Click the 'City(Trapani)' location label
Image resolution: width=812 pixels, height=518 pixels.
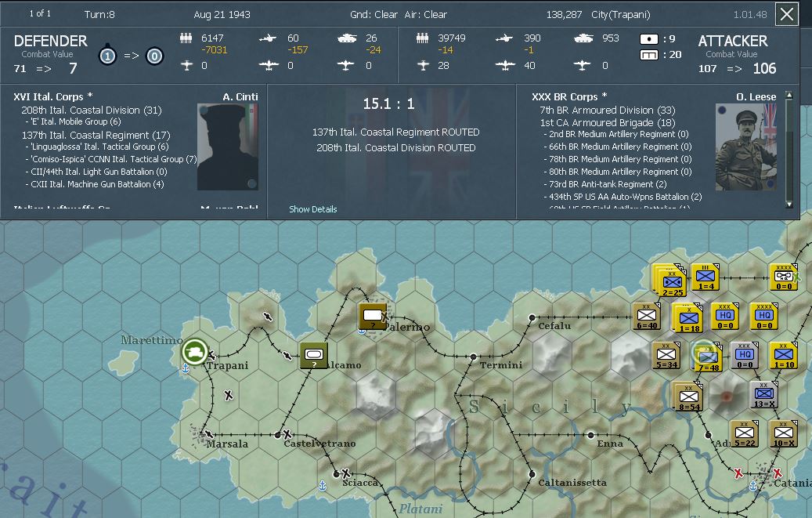coord(620,15)
